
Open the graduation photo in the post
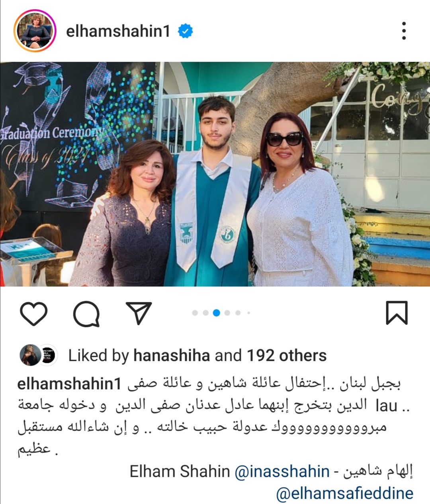click(x=215, y=174)
